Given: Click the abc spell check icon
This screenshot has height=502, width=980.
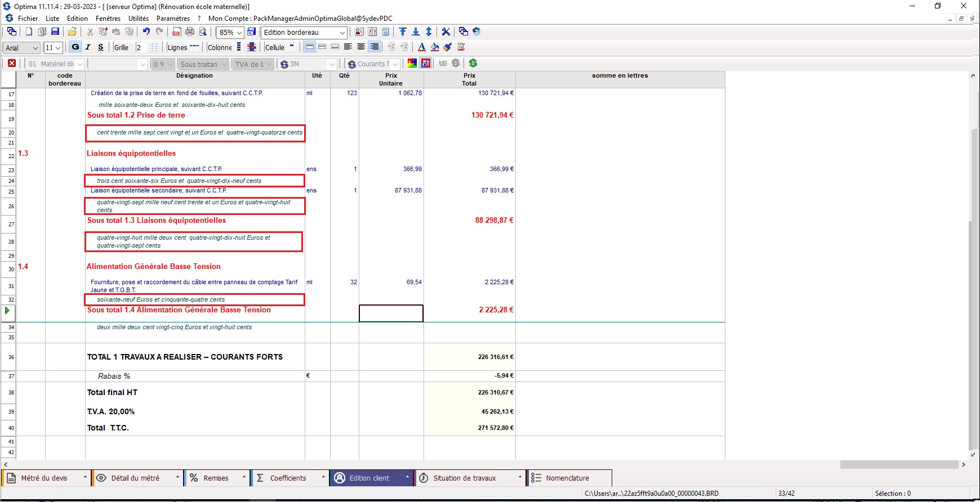Looking at the screenshot, I should (x=443, y=64).
